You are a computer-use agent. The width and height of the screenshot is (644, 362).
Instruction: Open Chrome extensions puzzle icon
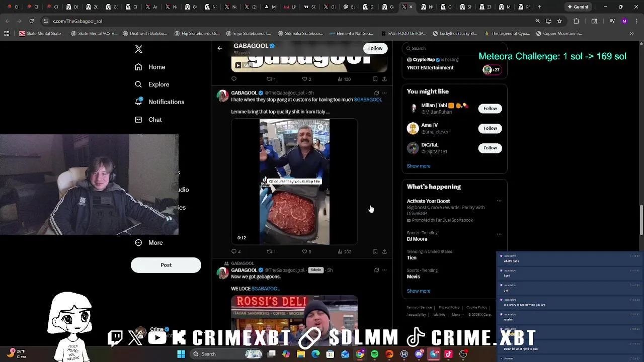click(x=577, y=21)
